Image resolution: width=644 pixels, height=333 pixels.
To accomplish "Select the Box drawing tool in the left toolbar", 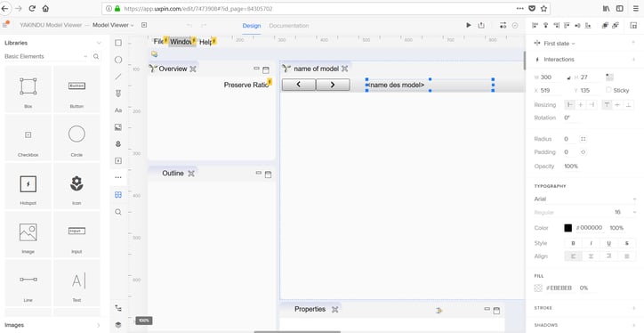I will (x=118, y=43).
